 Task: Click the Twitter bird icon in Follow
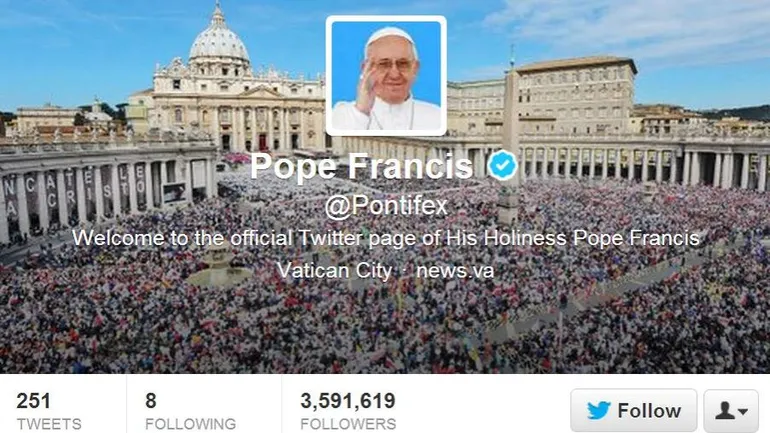(599, 410)
